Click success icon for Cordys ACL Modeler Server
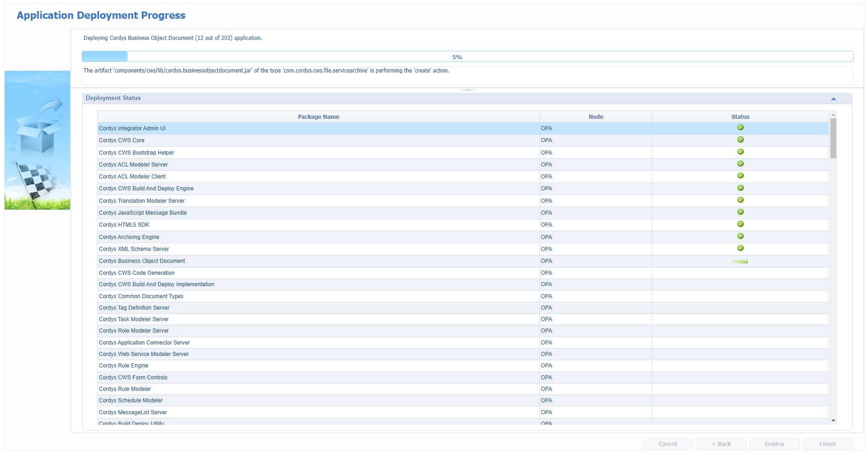The width and height of the screenshot is (868, 456). click(x=740, y=164)
